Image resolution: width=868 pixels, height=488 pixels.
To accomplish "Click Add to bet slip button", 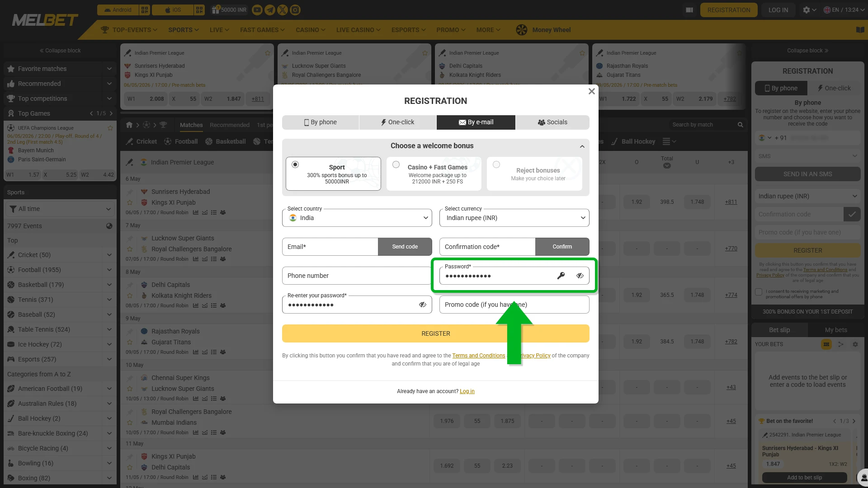I will point(805,478).
